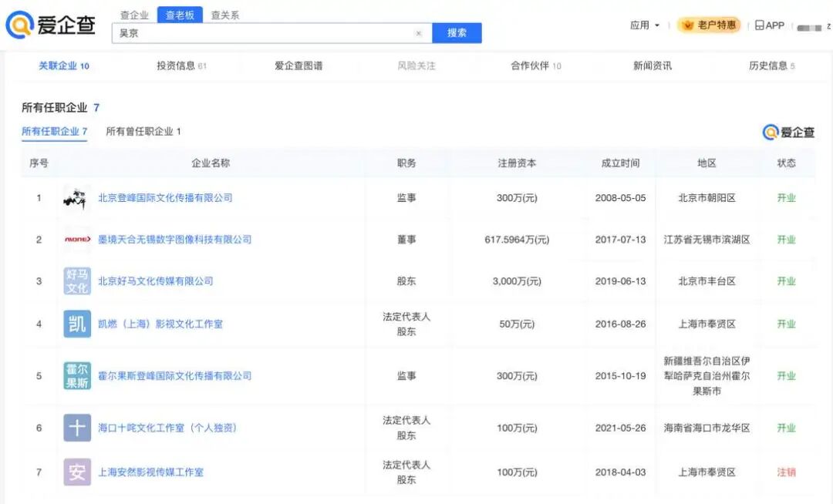This screenshot has height=504, width=833.
Task: Click the 2008-05-05 founding date
Action: [620, 198]
